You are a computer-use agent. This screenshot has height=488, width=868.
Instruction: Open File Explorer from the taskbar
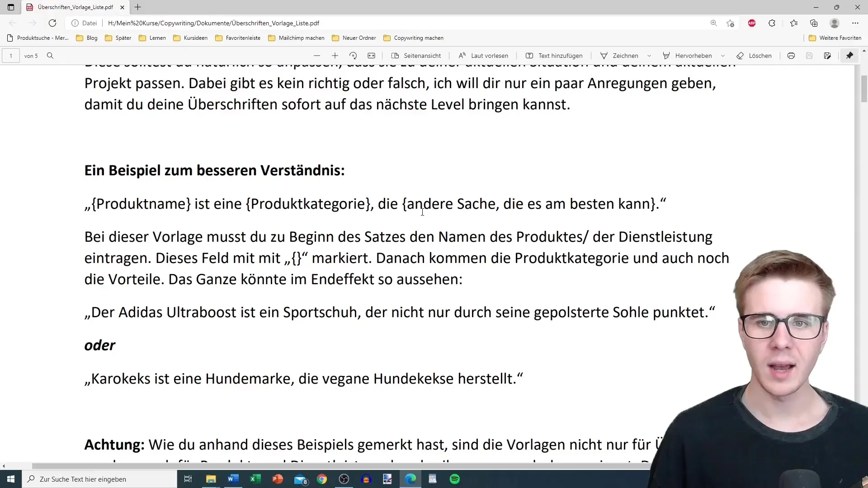click(x=211, y=479)
